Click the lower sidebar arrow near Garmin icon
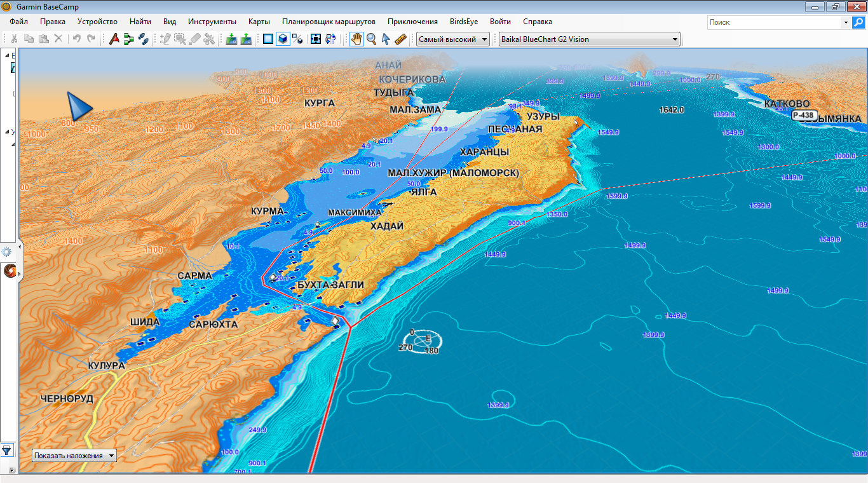This screenshot has width=868, height=483. pyautogui.click(x=18, y=274)
